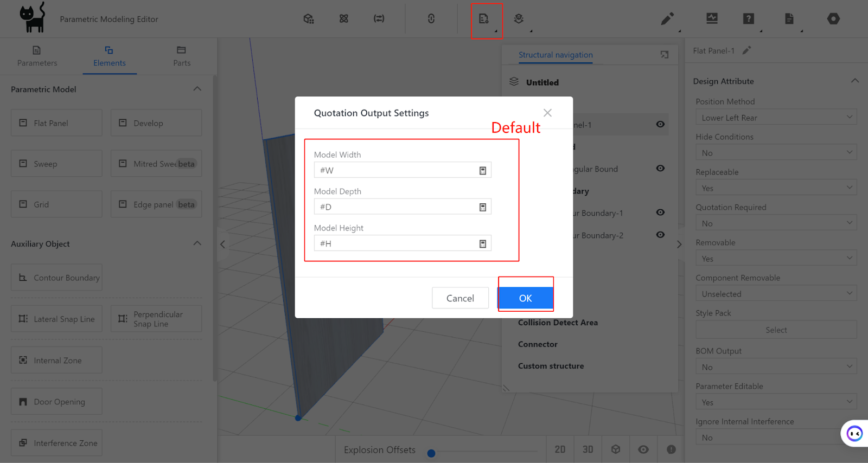Click the pencil edit icon in top toolbar
Viewport: 868px width, 463px height.
(667, 19)
